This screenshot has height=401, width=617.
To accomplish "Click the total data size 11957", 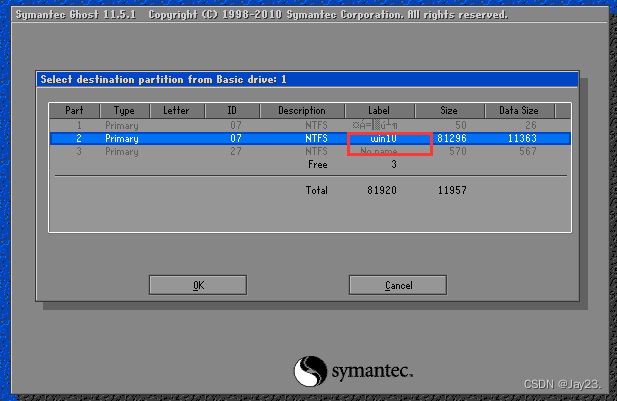I will point(452,190).
